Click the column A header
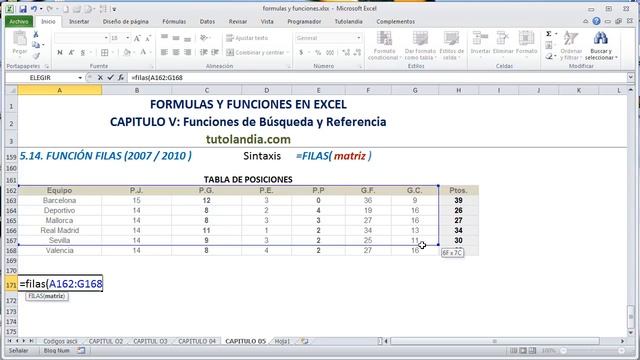 pyautogui.click(x=60, y=90)
